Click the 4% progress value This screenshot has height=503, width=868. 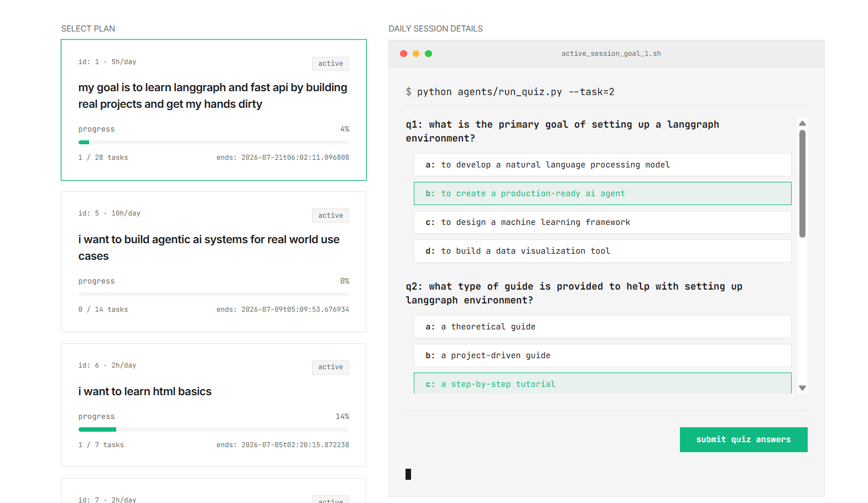(345, 129)
